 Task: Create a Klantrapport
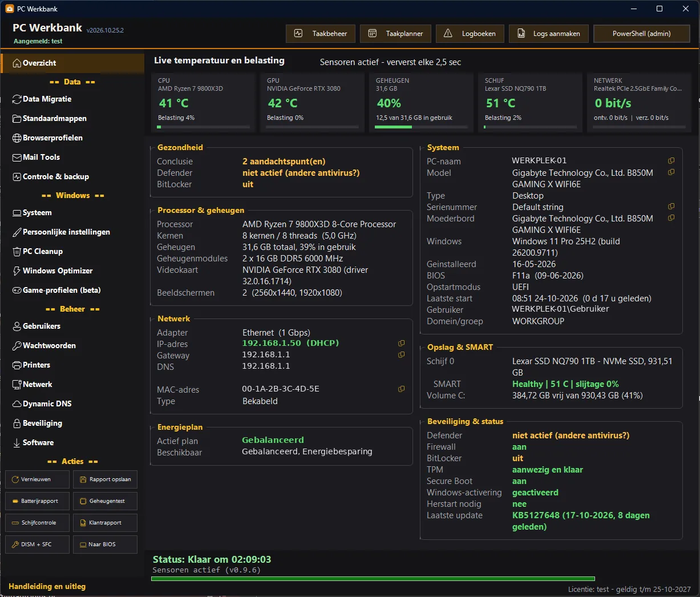tap(105, 523)
